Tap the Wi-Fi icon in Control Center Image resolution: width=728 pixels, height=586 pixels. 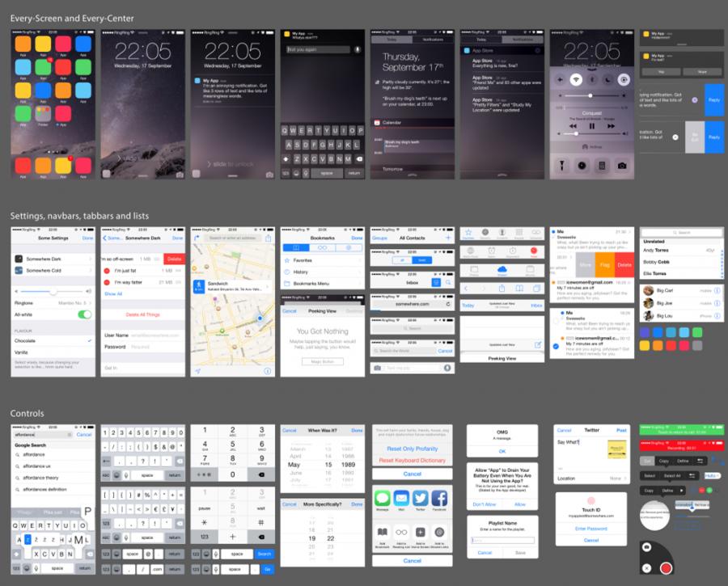(x=575, y=80)
